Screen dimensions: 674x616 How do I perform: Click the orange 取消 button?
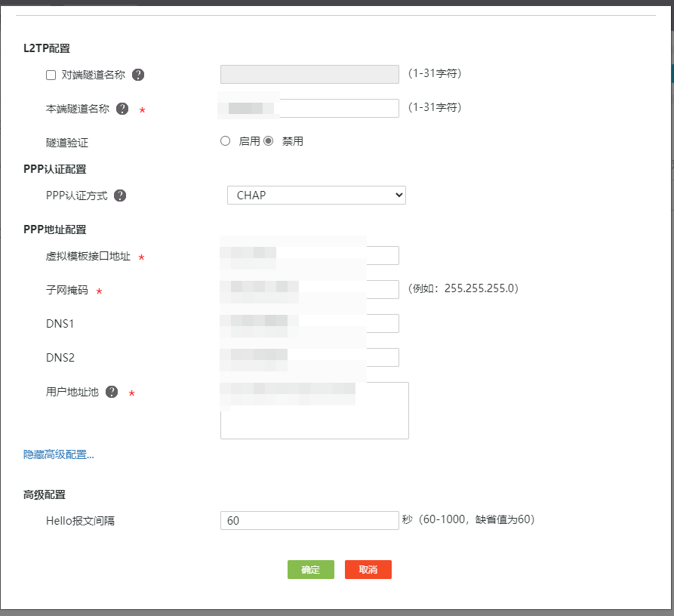pyautogui.click(x=368, y=569)
